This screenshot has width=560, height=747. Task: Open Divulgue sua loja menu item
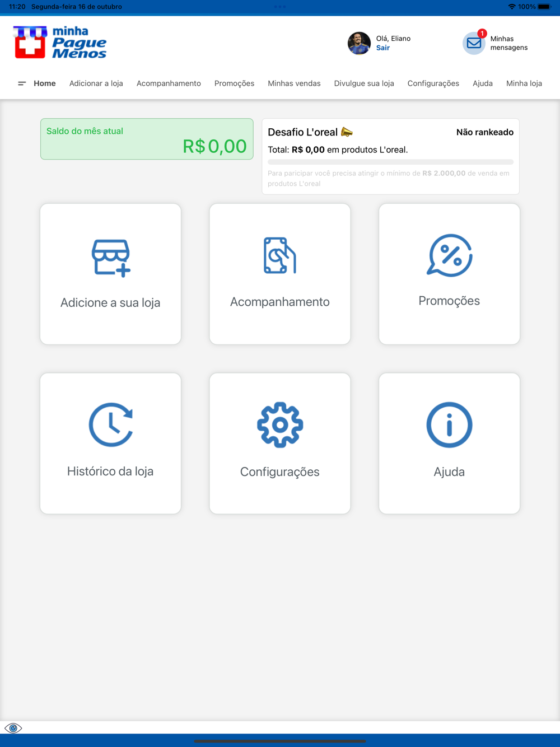click(364, 83)
